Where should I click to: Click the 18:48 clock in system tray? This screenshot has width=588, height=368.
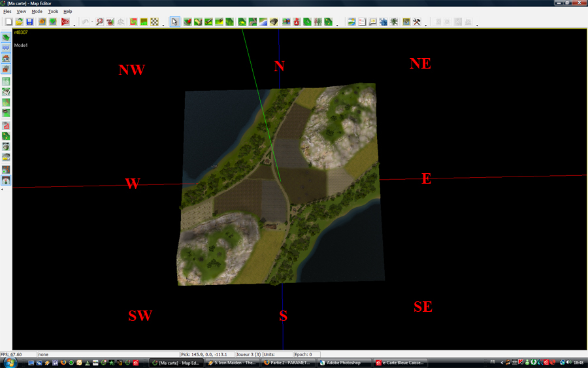[x=579, y=363]
